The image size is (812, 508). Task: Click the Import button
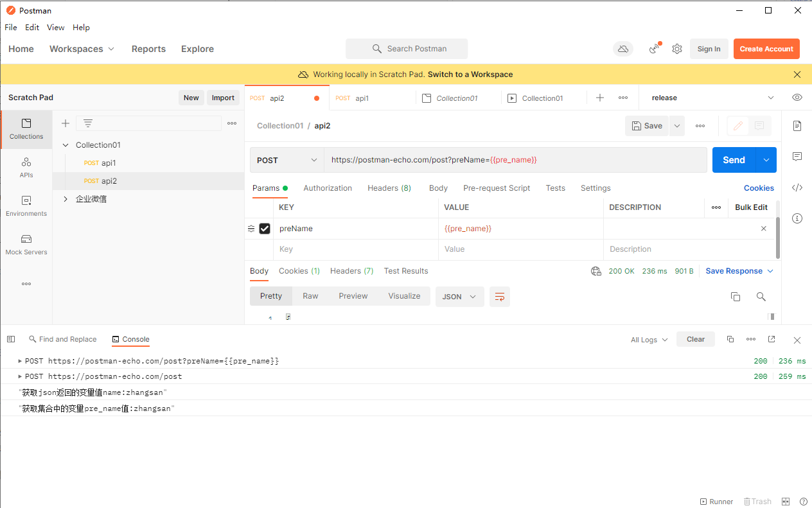click(x=223, y=98)
